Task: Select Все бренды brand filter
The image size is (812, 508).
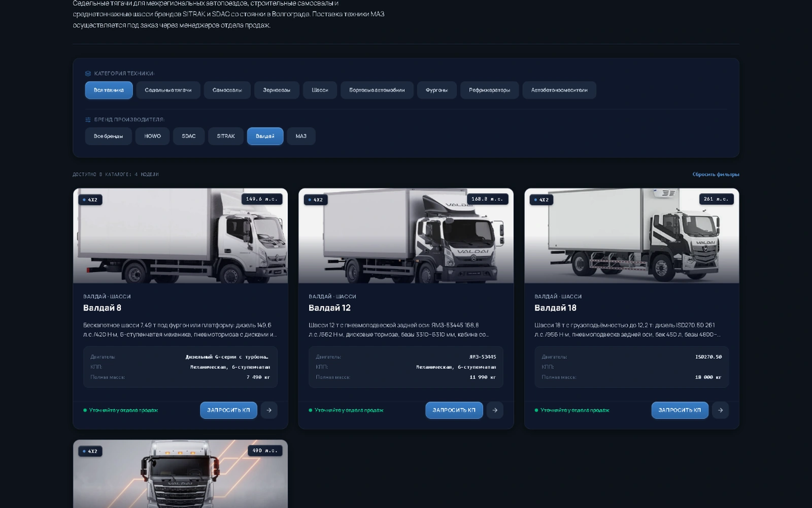Action: (108, 136)
